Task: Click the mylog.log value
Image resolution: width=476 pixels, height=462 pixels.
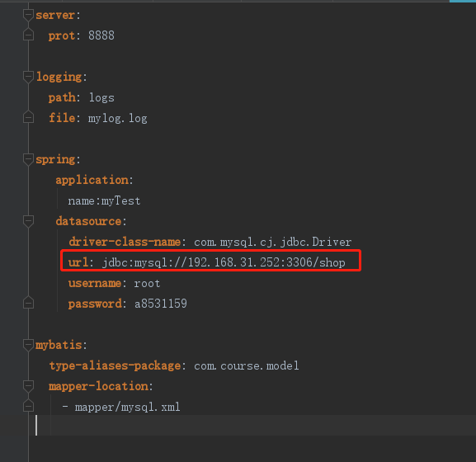Action: pos(118,118)
